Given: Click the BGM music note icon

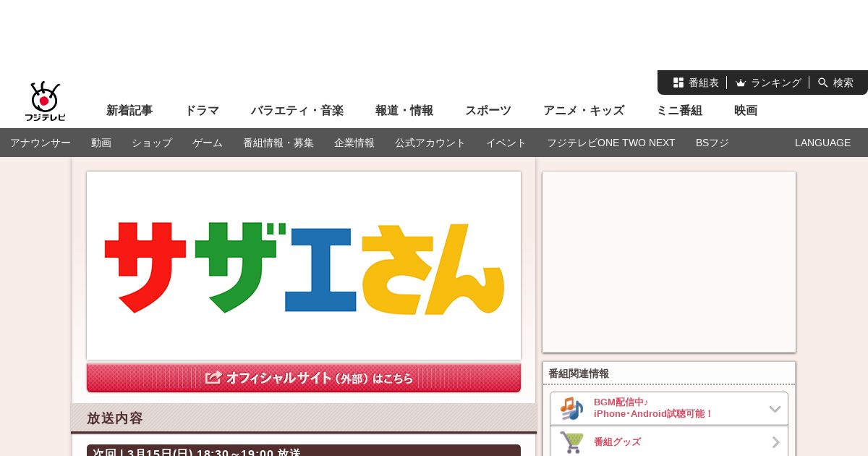Looking at the screenshot, I should [x=571, y=408].
